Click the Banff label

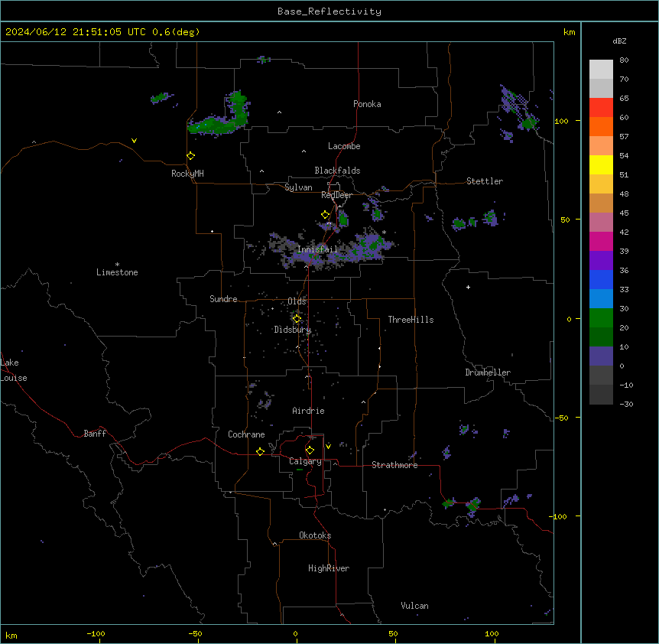point(95,434)
